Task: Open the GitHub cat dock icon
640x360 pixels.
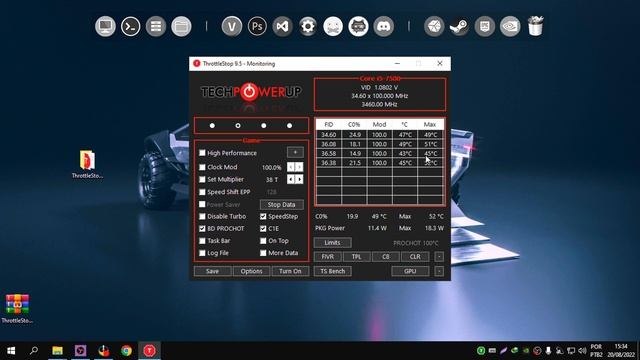Action: click(358, 27)
